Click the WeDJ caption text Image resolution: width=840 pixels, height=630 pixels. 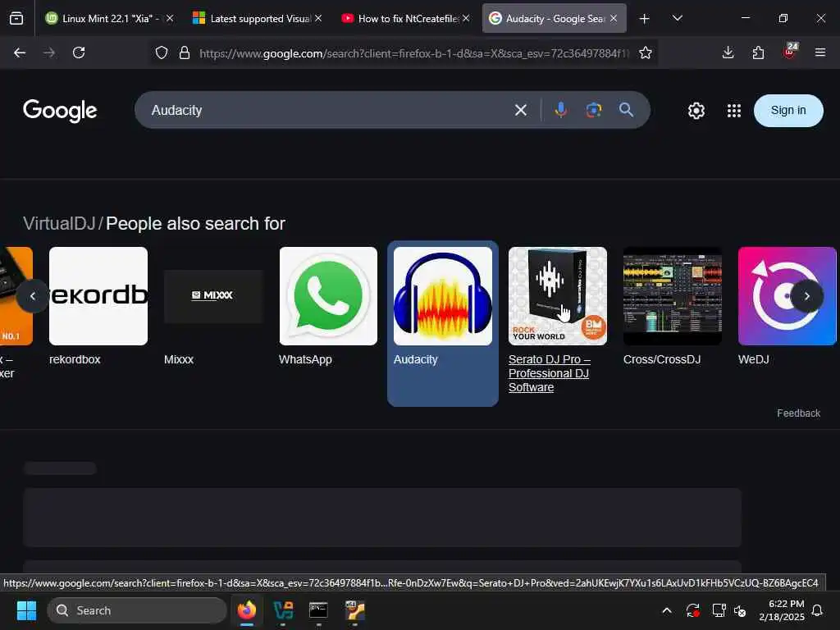click(x=753, y=359)
